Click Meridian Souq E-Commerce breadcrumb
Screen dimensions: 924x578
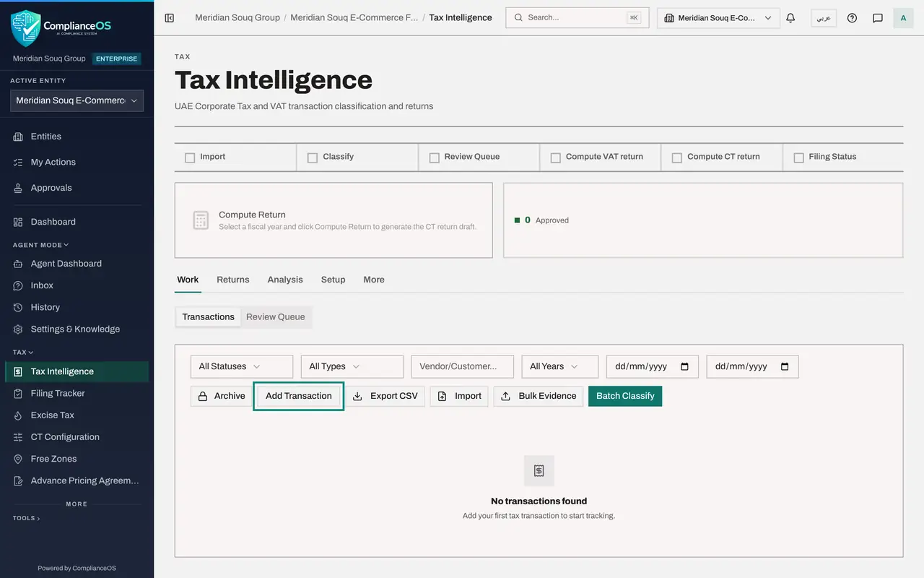click(x=354, y=17)
